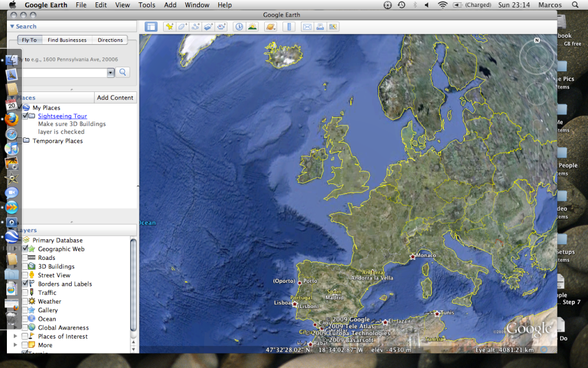
Task: Open the Tools menu
Action: tap(146, 5)
